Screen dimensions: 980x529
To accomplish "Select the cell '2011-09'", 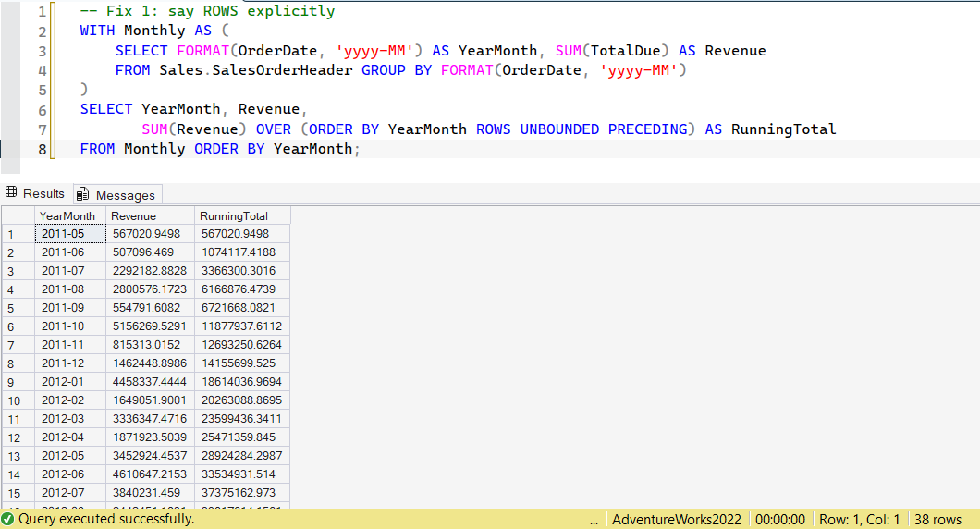I will pos(70,308).
